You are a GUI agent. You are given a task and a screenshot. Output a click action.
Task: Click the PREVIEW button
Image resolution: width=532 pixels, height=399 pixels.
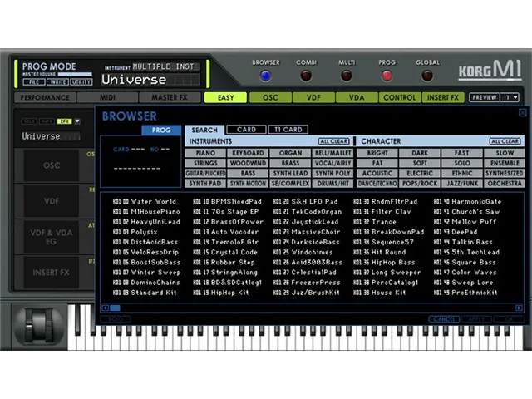pyautogui.click(x=484, y=98)
